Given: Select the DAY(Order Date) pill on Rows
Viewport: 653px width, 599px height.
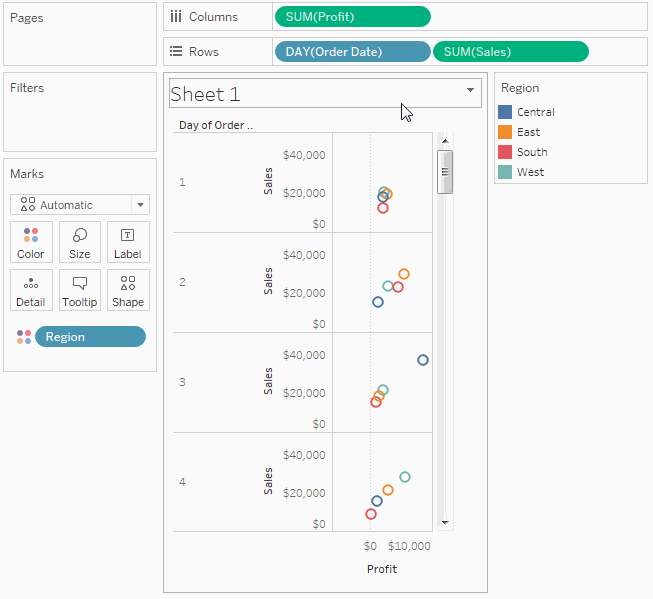Looking at the screenshot, I should 353,52.
